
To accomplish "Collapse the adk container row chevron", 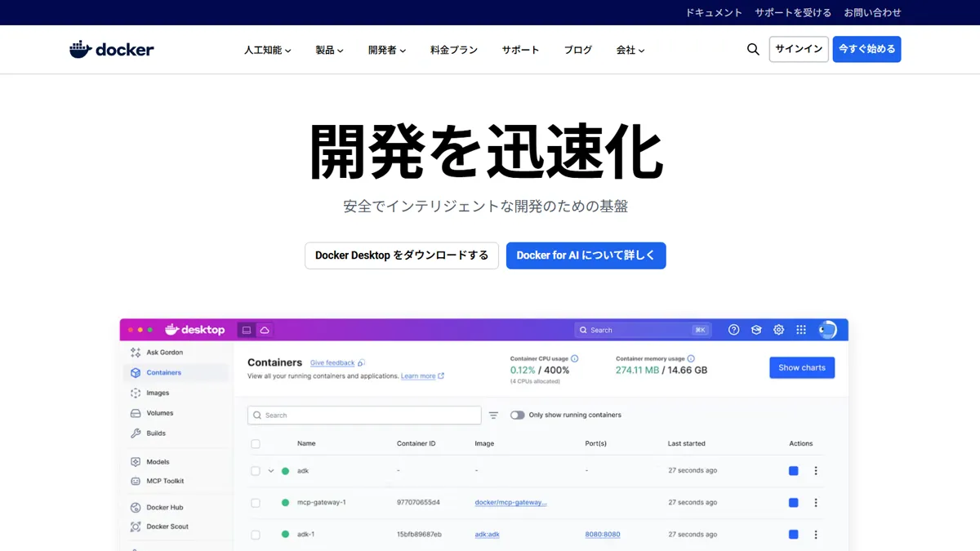I will point(271,471).
